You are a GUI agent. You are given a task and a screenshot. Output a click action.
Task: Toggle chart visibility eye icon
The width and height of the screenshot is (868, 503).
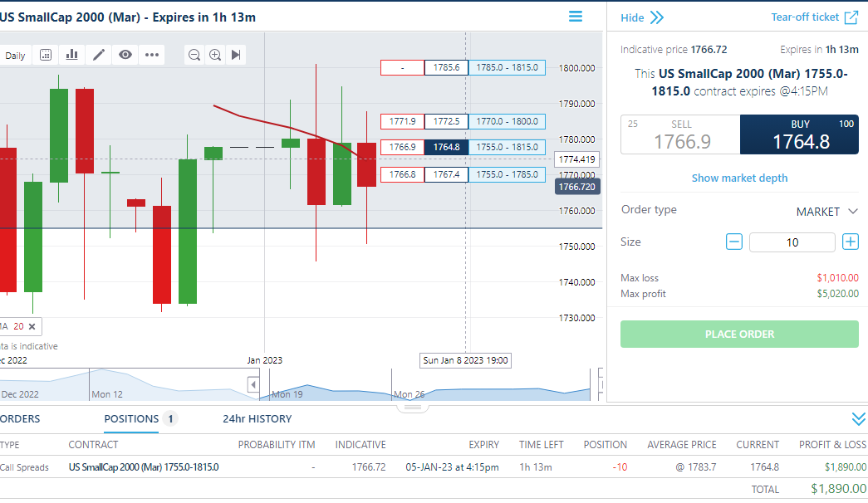click(x=125, y=55)
